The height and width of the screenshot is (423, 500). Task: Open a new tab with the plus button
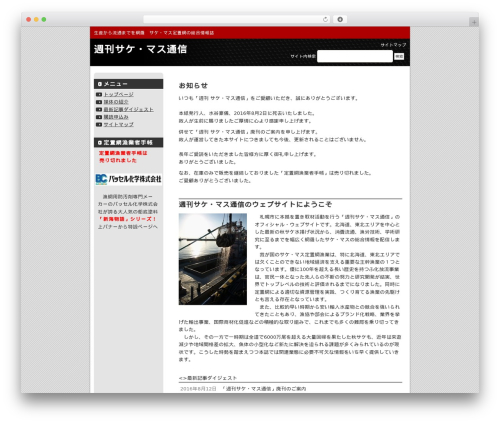[x=474, y=22]
